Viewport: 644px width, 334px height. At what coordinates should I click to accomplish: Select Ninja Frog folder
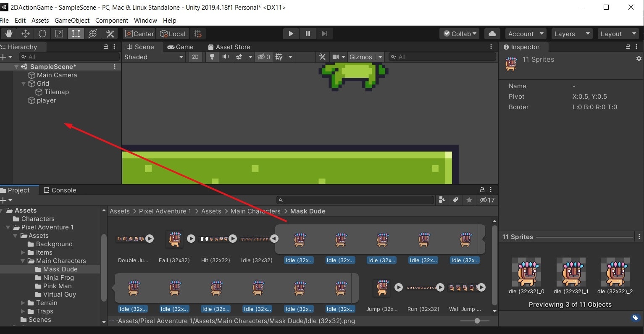[x=58, y=278]
